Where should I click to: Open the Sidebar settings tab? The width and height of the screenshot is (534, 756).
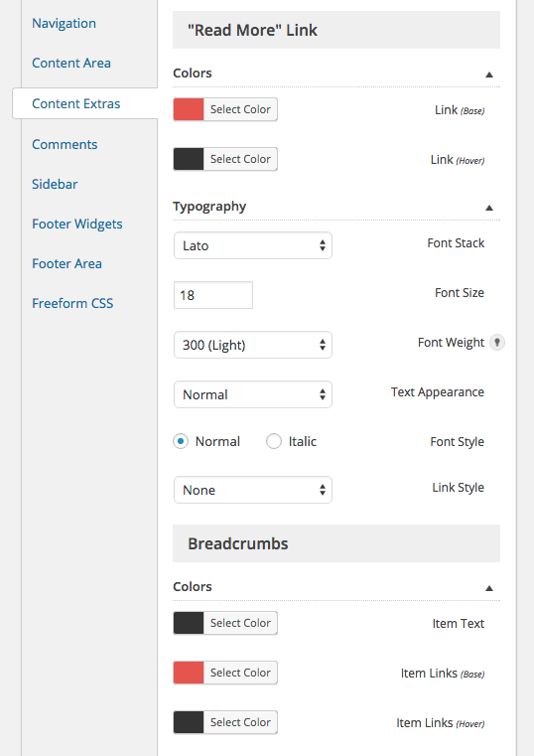coord(55,184)
